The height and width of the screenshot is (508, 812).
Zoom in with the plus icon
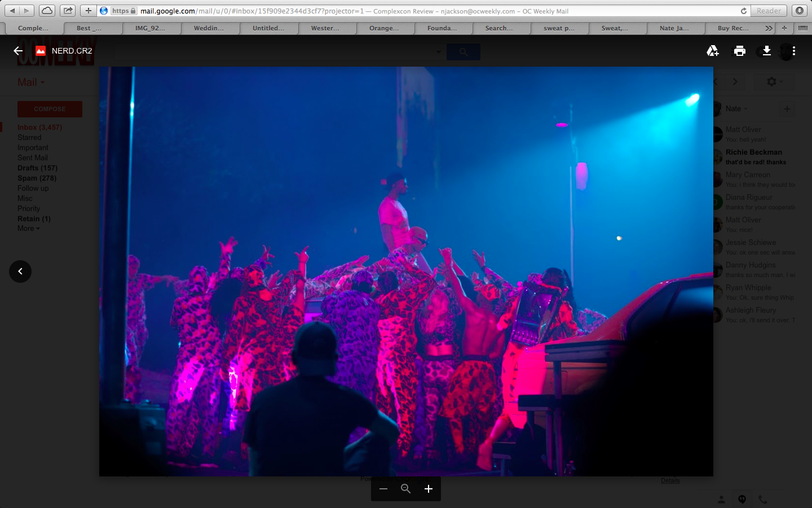coord(429,489)
